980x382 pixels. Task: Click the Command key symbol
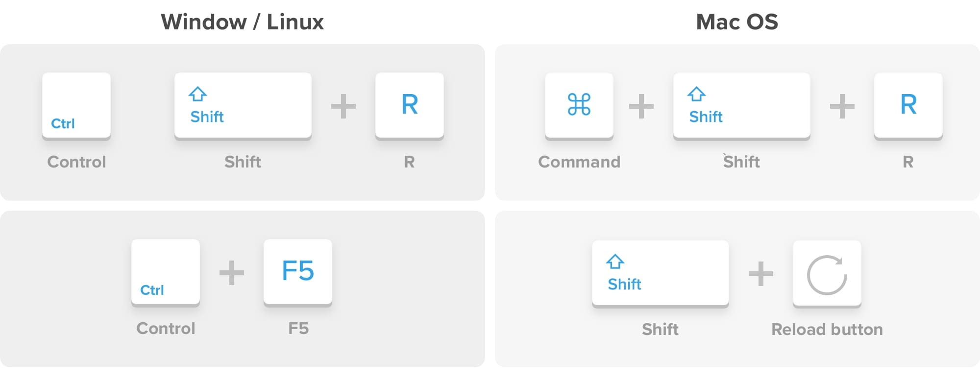tap(579, 105)
